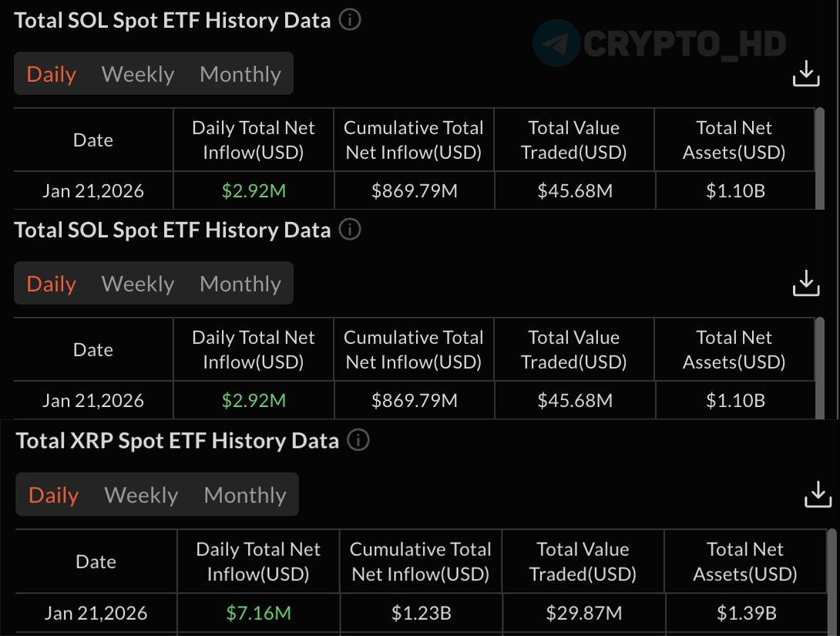Switch the XRP ETF table to Monthly
840x636 pixels.
coord(244,495)
